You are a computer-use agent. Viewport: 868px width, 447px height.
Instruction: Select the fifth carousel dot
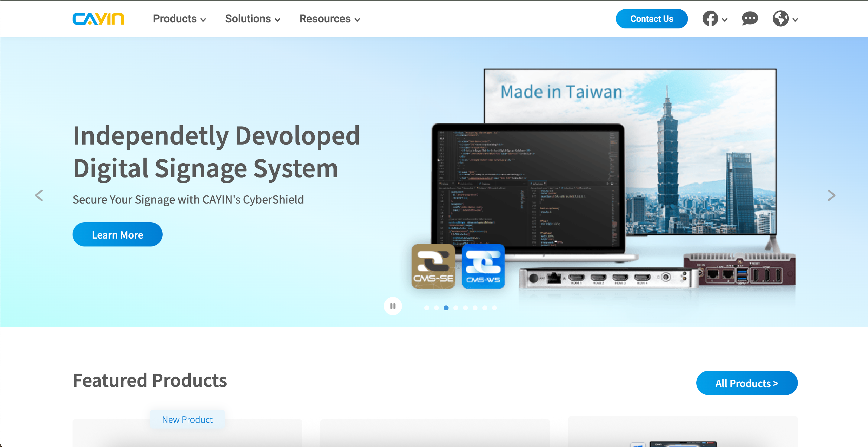(x=465, y=308)
